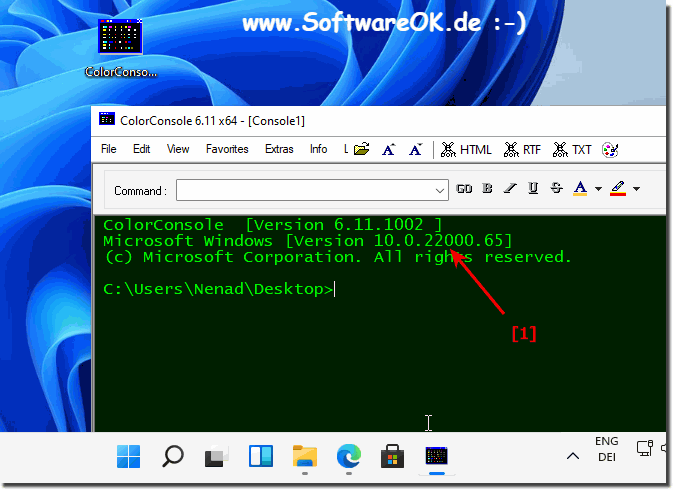Toggle italic formatting
The width and height of the screenshot is (673, 490).
point(510,188)
